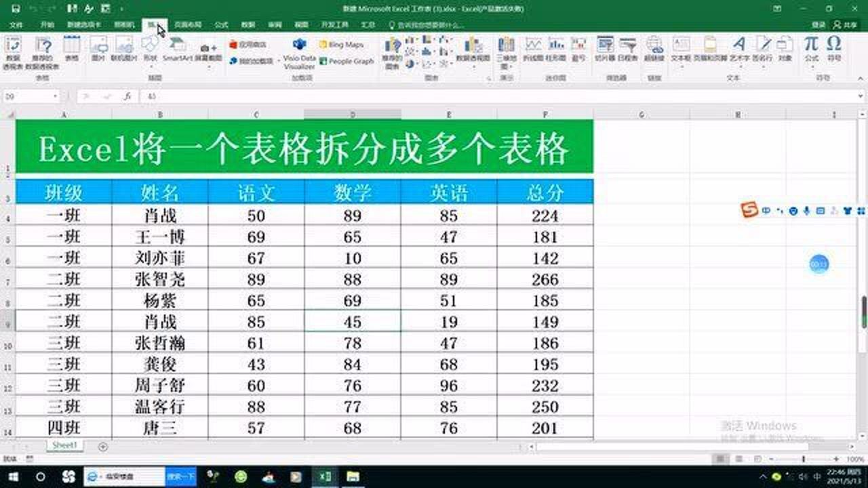Collapse the ribbon with the chevron
The height and width of the screenshot is (488, 868).
tap(861, 79)
